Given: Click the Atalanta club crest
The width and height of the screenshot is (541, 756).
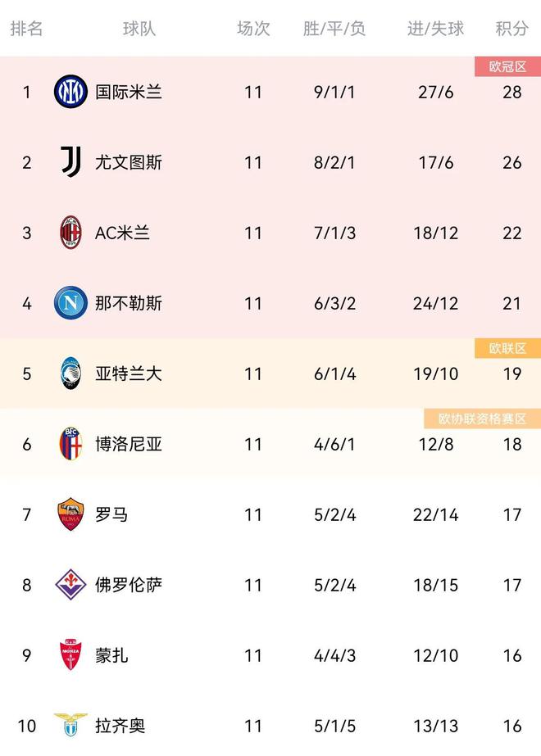Looking at the screenshot, I should point(70,373).
